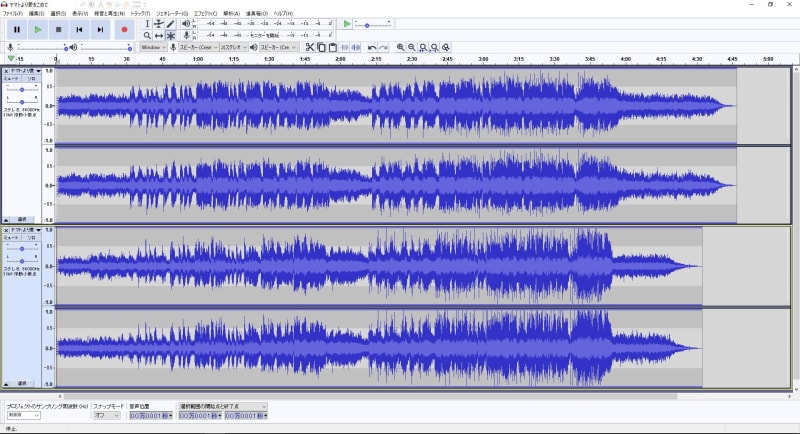Screen dimensions: 800x434
Task: Open the recording channels stereo dropdown
Action: 234,47
